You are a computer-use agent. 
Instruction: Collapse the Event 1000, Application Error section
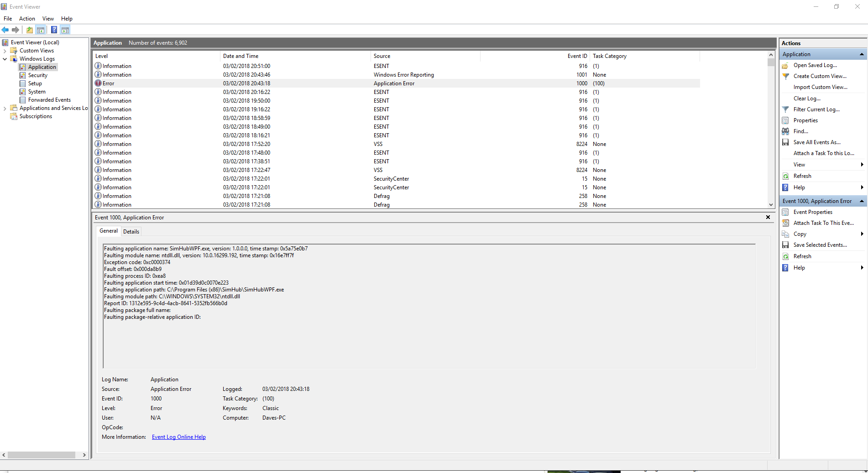click(x=862, y=201)
